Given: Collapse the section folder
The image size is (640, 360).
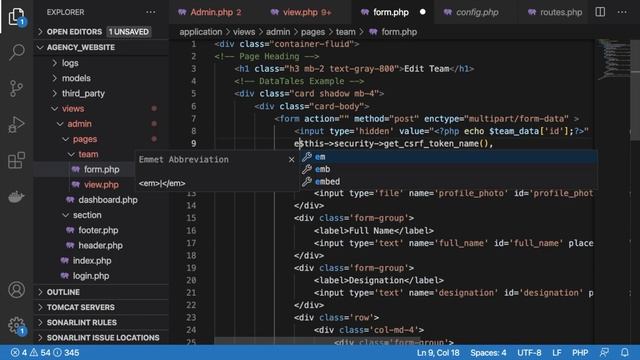Looking at the screenshot, I should coord(101,215).
